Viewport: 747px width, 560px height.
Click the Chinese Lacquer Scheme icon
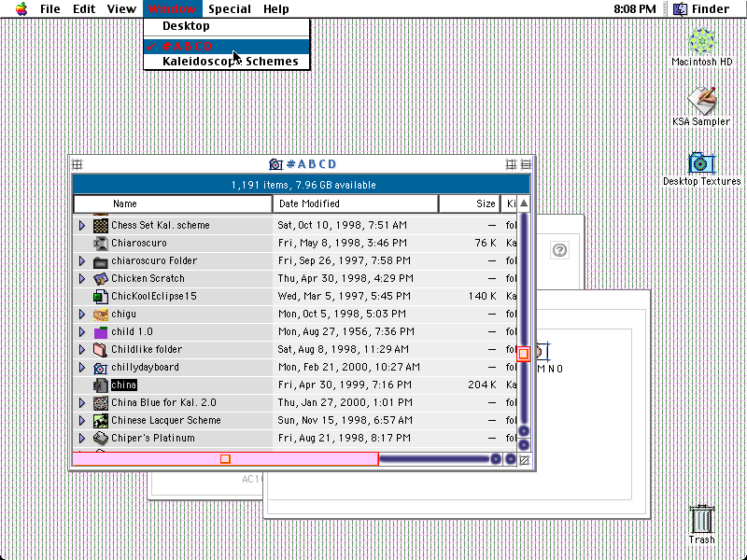101,421
